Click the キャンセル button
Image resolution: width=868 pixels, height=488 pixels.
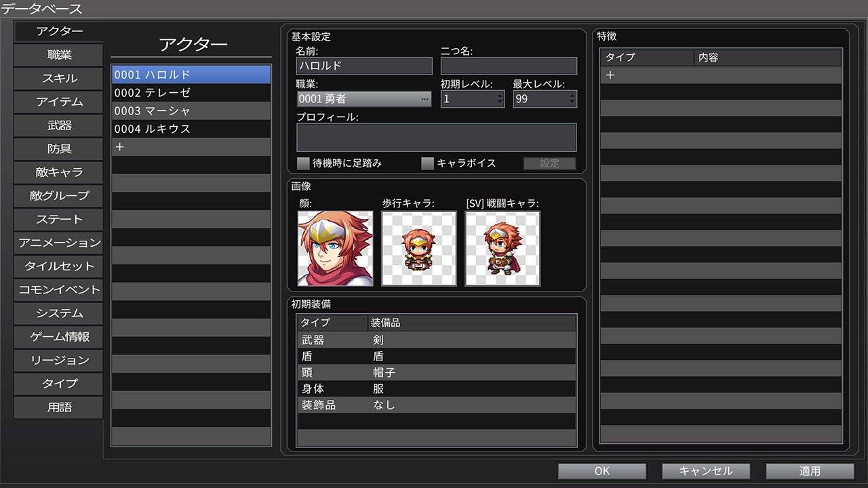(706, 471)
